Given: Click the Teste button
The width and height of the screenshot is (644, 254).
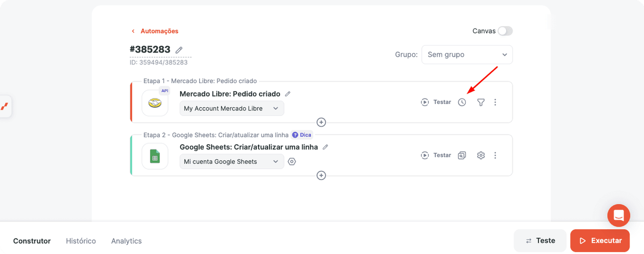Looking at the screenshot, I should 540,241.
